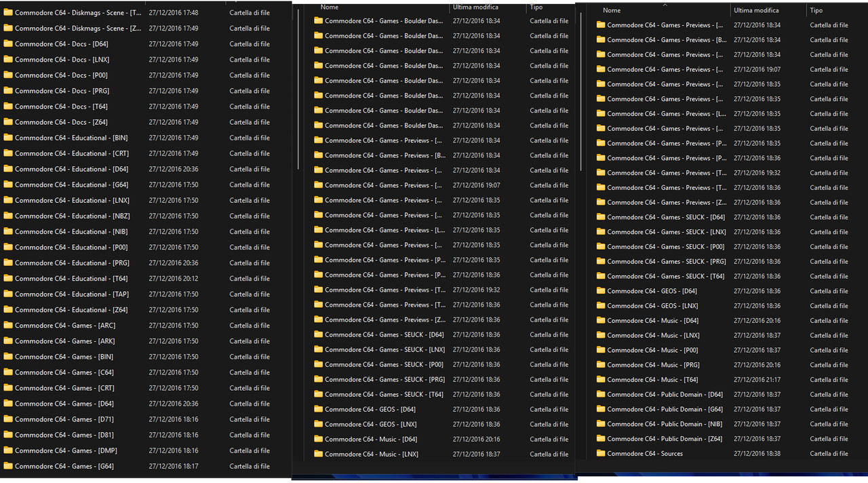Select Commodore C64 - Docs - [LNX] name
This screenshot has height=483, width=868.
coord(62,60)
